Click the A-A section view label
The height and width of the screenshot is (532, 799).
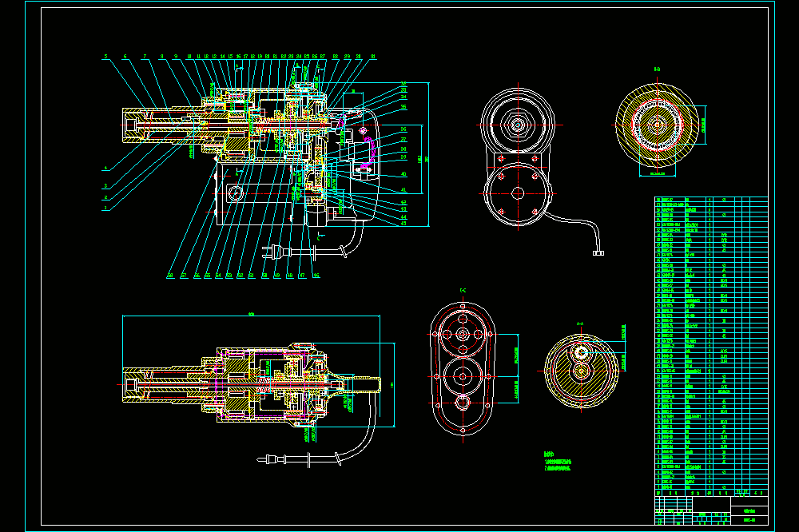(x=580, y=324)
